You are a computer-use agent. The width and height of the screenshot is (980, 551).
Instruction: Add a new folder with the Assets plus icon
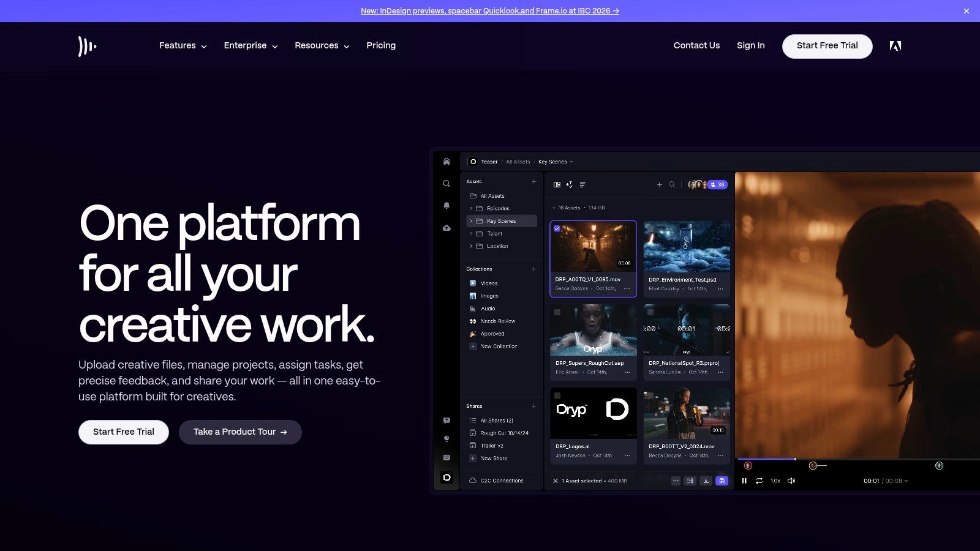point(533,181)
